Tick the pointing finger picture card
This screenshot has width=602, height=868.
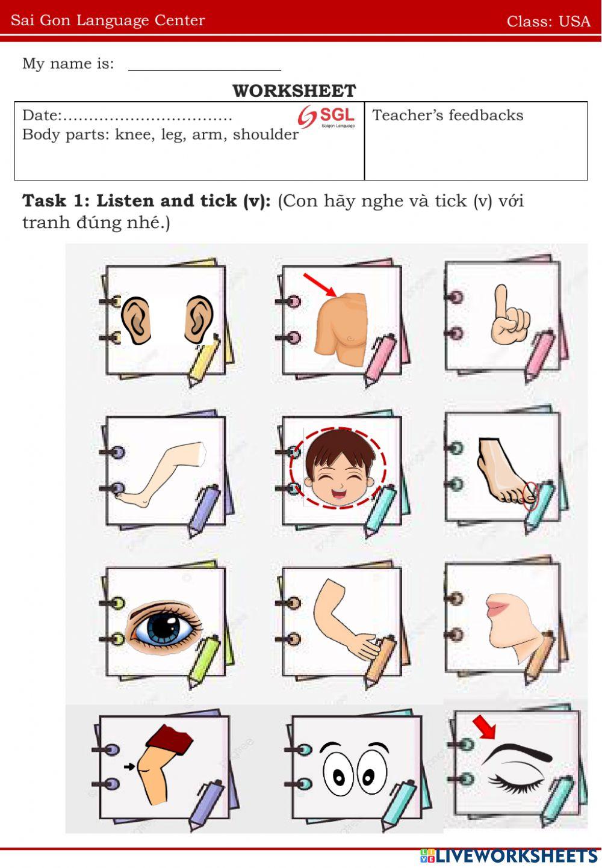506,319
